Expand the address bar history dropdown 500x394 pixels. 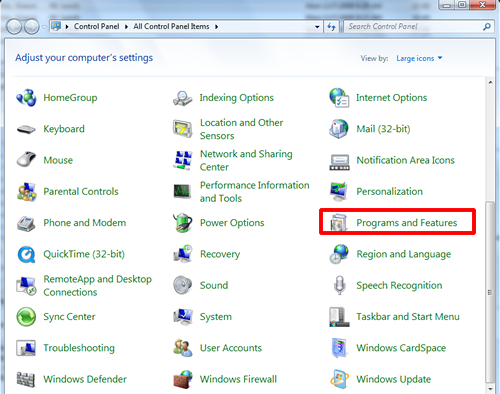point(317,27)
